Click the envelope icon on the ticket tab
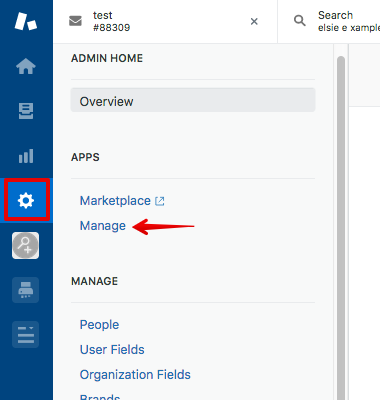This screenshot has height=400, width=380. [75, 21]
